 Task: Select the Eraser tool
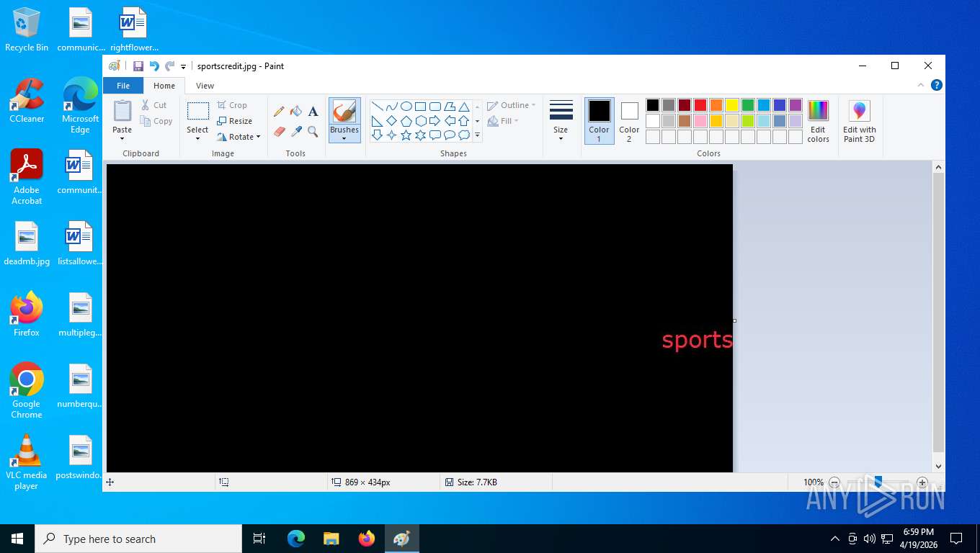pos(280,132)
